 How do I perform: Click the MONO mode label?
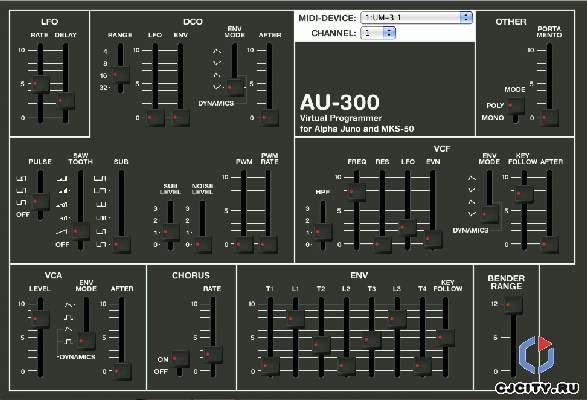(493, 118)
